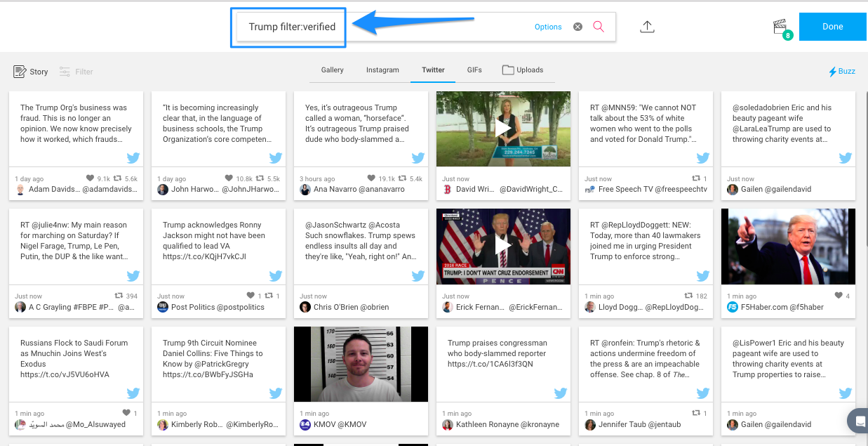This screenshot has height=446, width=868.
Task: Click the @Mo_Alsuwayed handle
Action: tap(96, 424)
